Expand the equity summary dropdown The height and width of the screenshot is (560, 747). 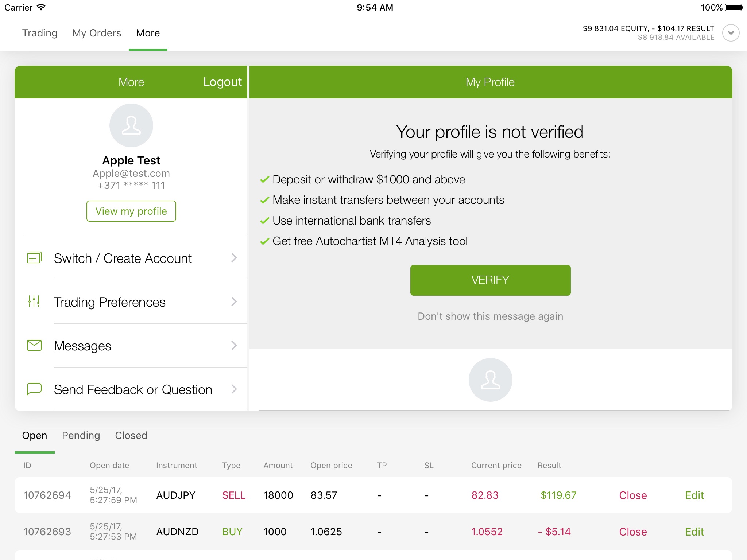[x=729, y=33]
